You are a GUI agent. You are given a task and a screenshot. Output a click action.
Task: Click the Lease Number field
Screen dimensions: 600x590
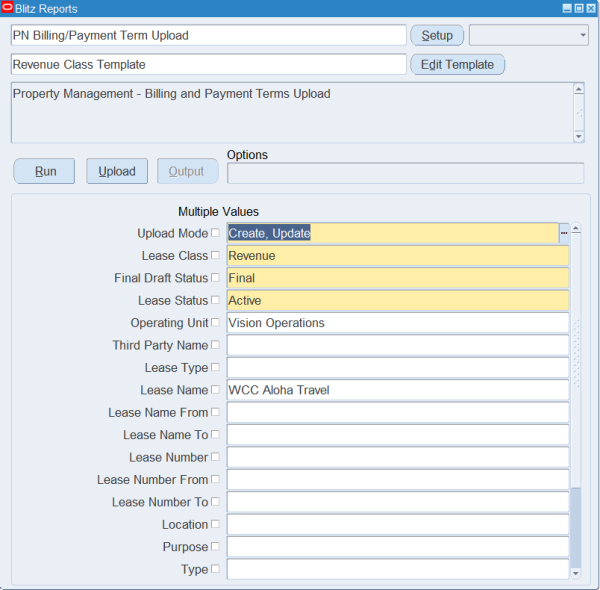pyautogui.click(x=398, y=457)
